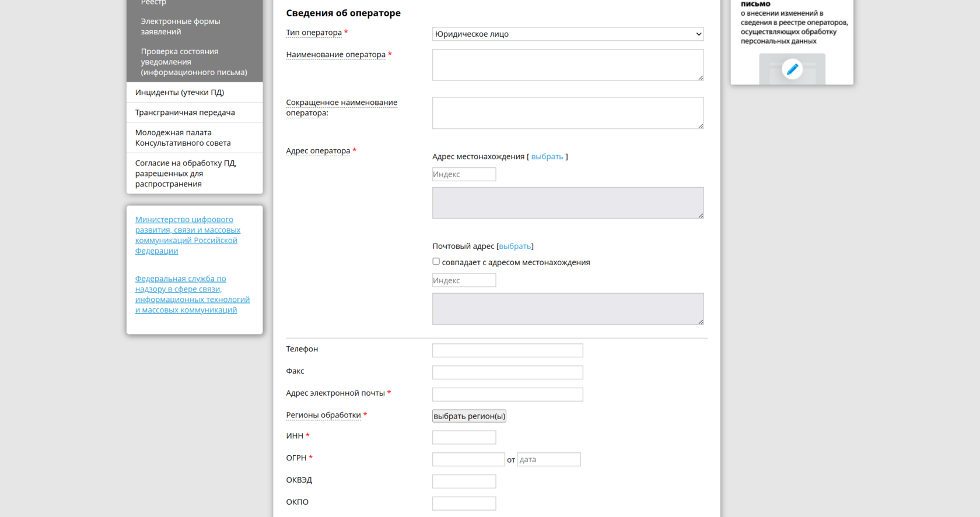Click the ОГРН дата field
980x517 pixels.
point(549,459)
